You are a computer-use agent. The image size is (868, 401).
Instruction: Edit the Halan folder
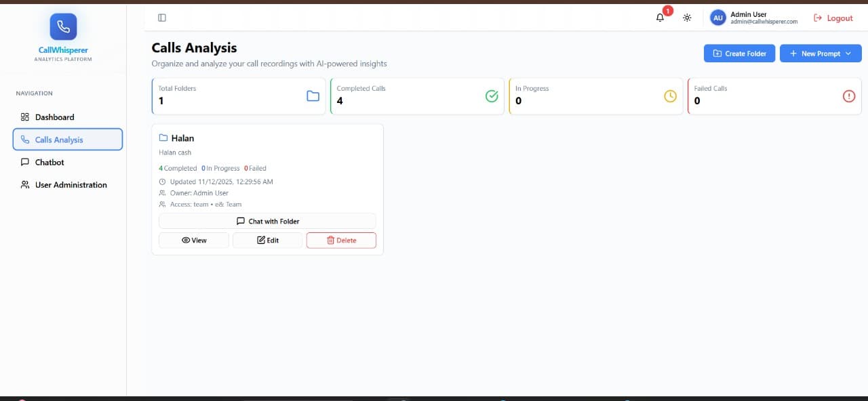click(268, 240)
